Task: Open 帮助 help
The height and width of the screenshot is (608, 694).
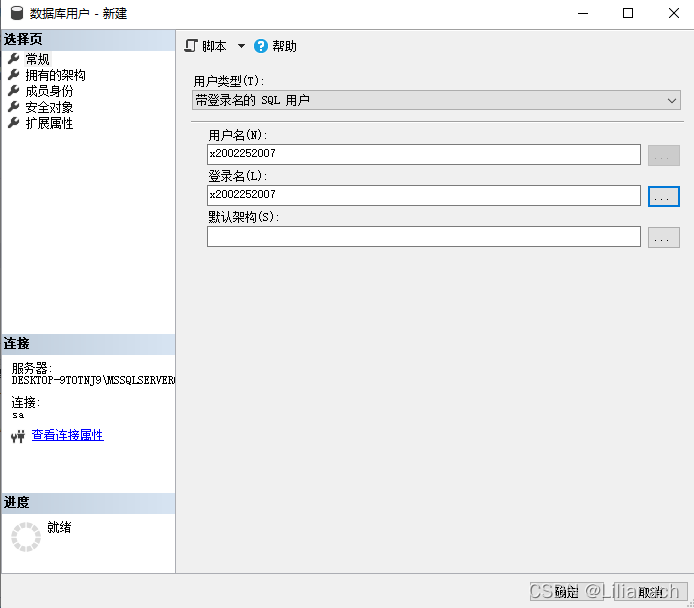Action: (x=284, y=46)
